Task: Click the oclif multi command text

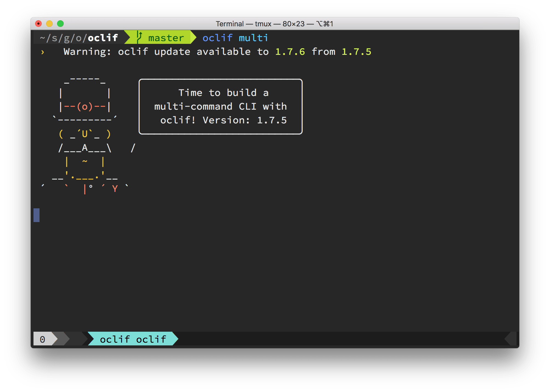Action: (235, 38)
